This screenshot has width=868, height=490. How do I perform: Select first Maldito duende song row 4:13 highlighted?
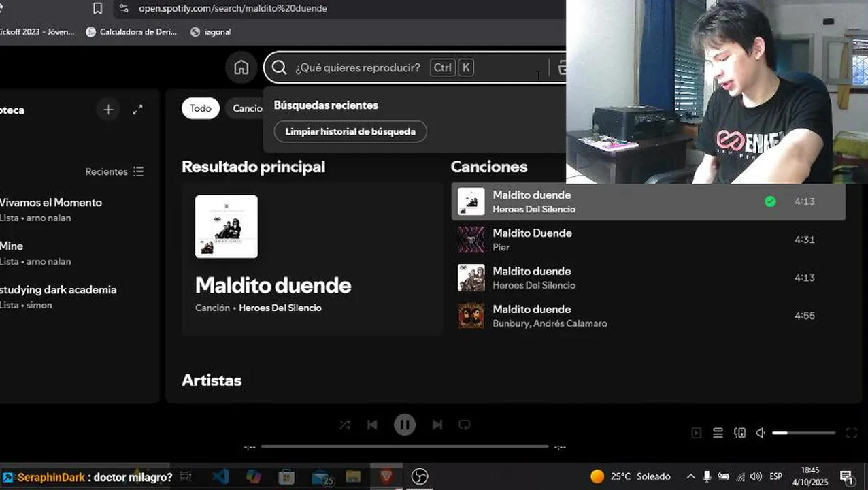point(648,201)
